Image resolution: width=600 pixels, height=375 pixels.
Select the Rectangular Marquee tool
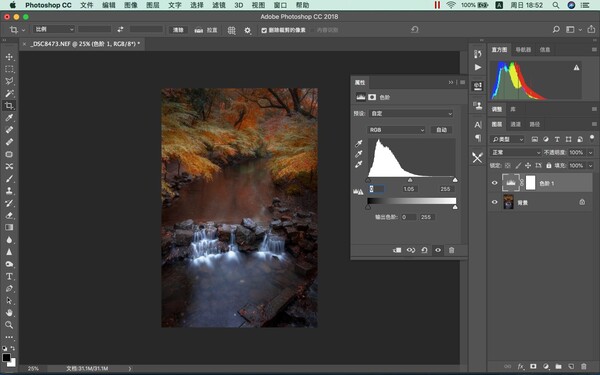point(9,69)
